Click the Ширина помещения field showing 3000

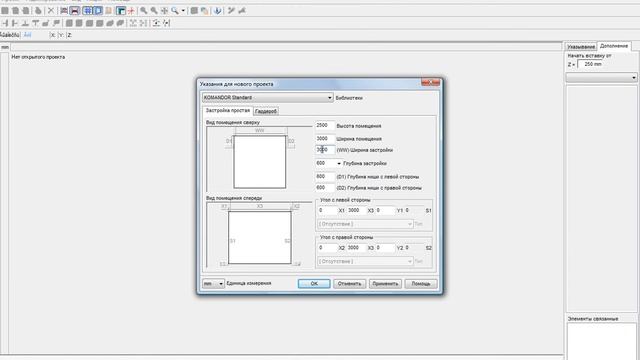[325, 139]
